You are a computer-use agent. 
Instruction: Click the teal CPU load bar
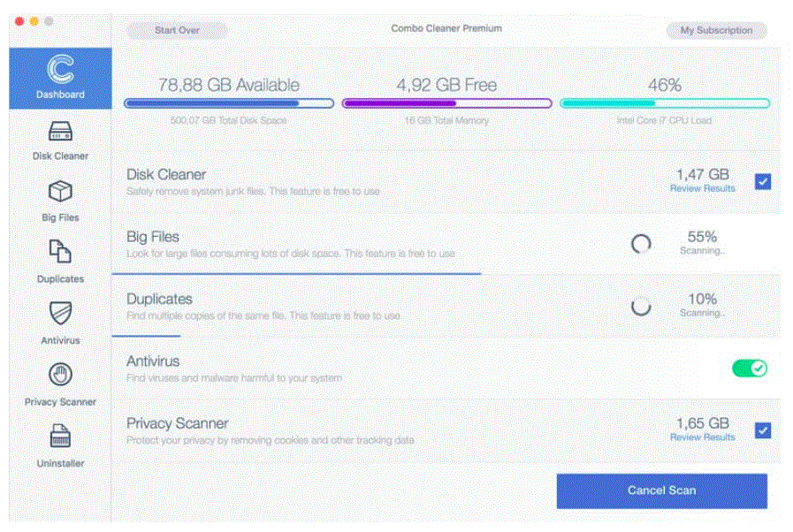[x=665, y=103]
